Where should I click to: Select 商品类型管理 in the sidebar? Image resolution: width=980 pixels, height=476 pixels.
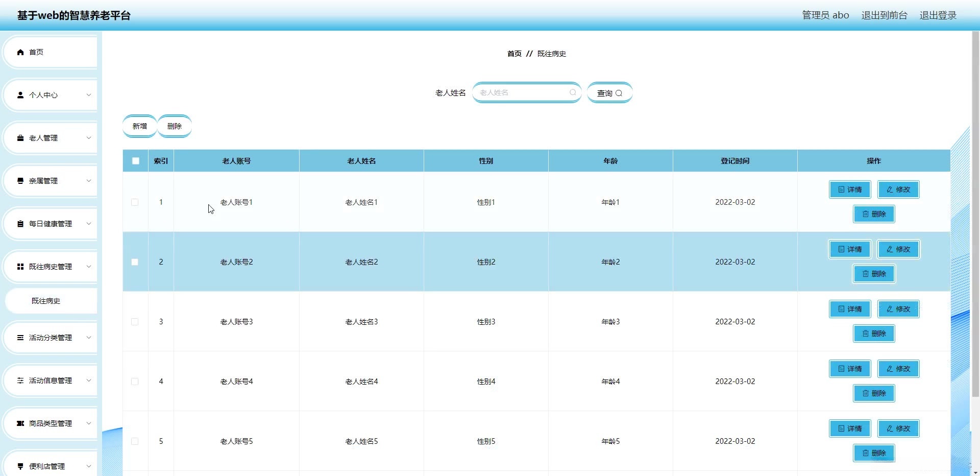[51, 423]
